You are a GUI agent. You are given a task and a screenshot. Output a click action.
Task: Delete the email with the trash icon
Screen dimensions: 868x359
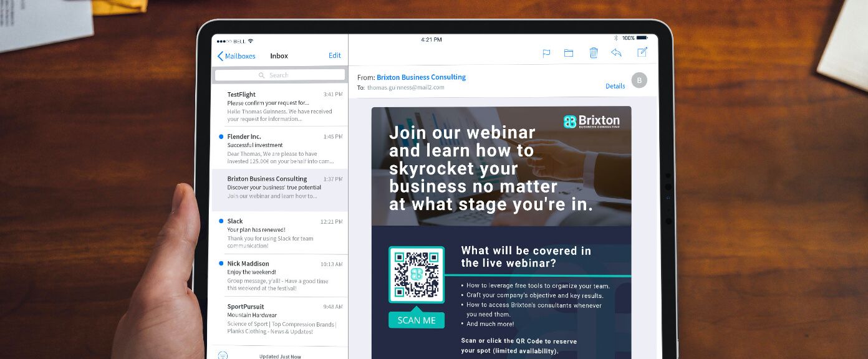click(594, 53)
